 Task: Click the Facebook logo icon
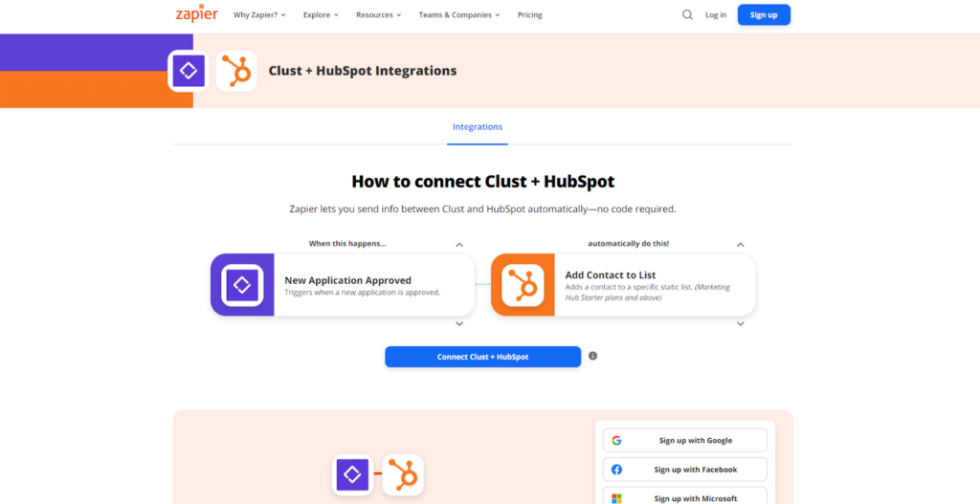point(616,470)
